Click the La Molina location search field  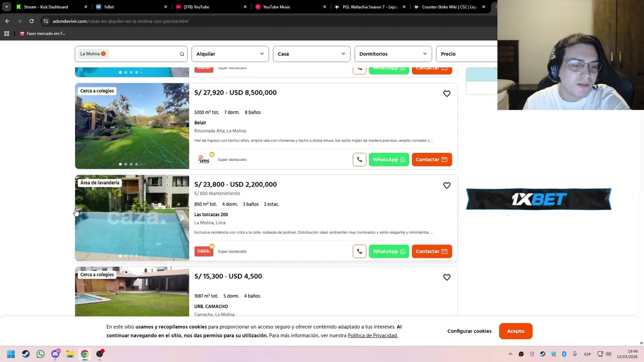pyautogui.click(x=131, y=54)
